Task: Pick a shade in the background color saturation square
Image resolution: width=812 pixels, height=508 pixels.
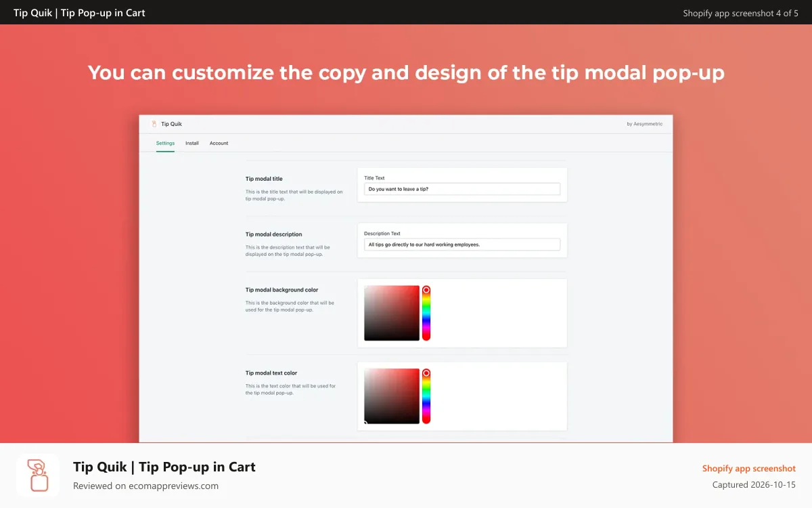Action: coord(392,313)
